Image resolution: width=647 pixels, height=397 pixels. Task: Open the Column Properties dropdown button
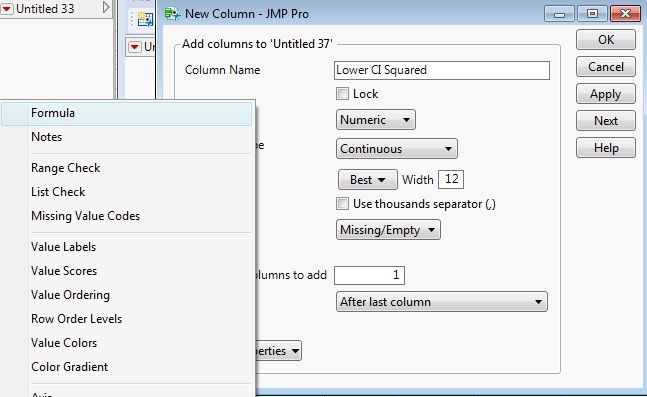(x=278, y=351)
